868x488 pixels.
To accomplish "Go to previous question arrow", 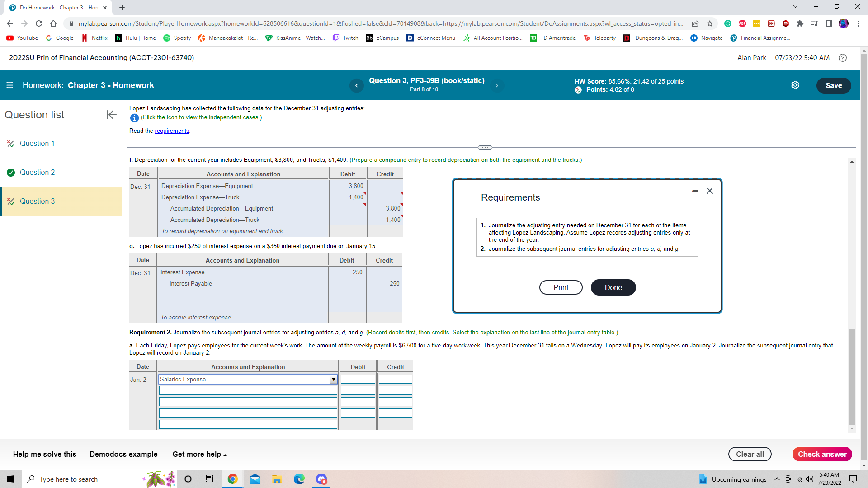I will coord(356,85).
